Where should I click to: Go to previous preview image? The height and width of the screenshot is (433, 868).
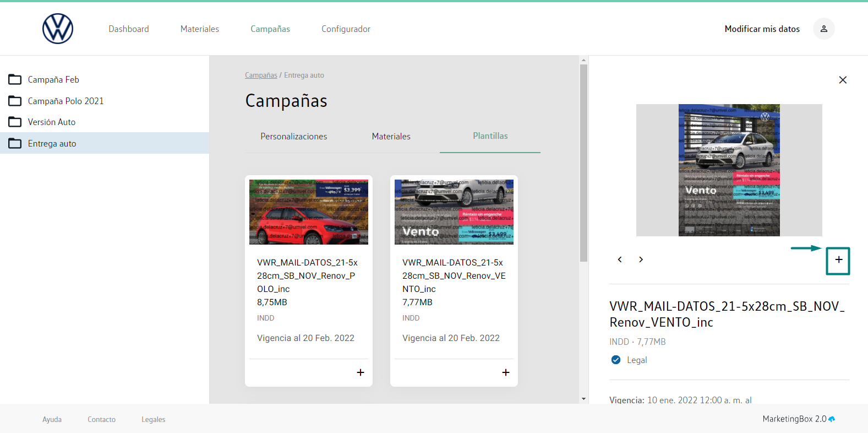(x=620, y=259)
